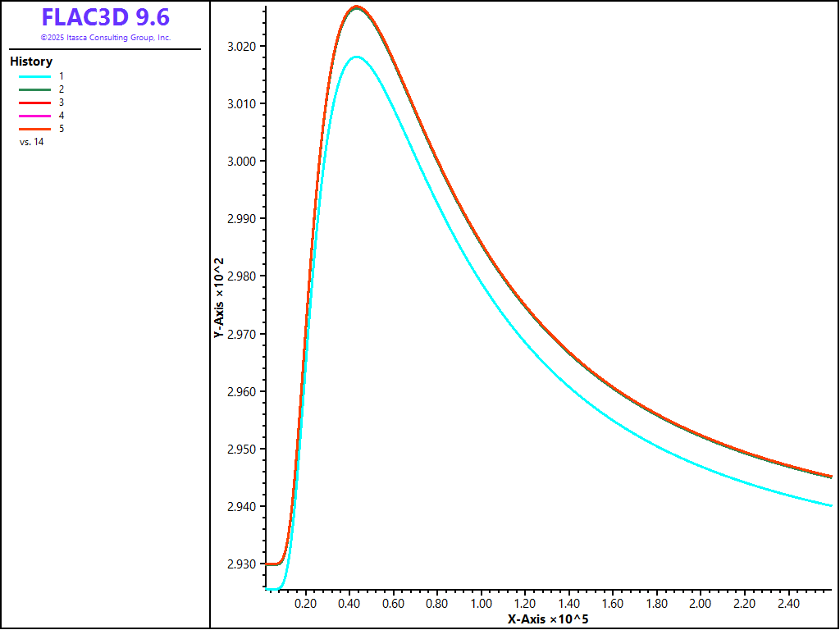Click the peak of the cyan curve
This screenshot has height=630, width=840.
pyautogui.click(x=356, y=57)
